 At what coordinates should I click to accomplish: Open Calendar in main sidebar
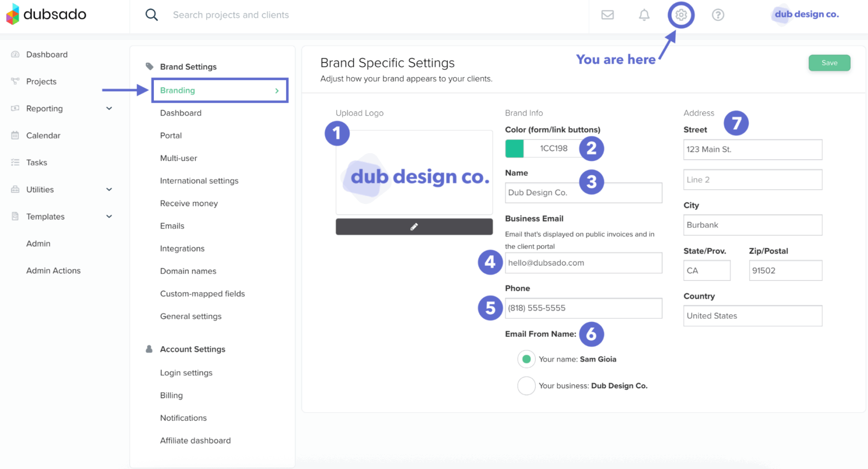43,135
